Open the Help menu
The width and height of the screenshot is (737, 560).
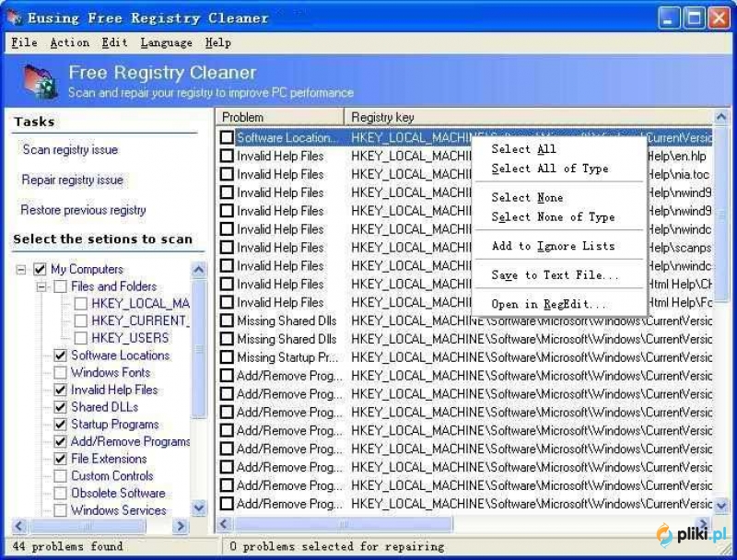(x=218, y=42)
